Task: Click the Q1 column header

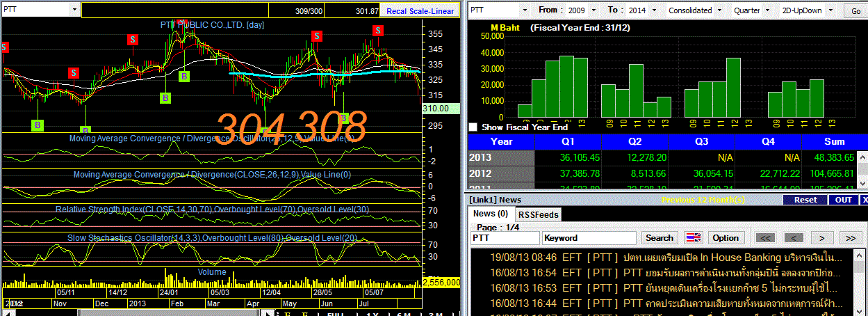Action: tap(569, 141)
